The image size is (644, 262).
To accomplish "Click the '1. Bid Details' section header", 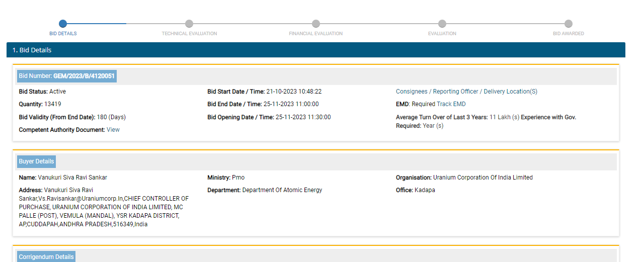I will (316, 50).
